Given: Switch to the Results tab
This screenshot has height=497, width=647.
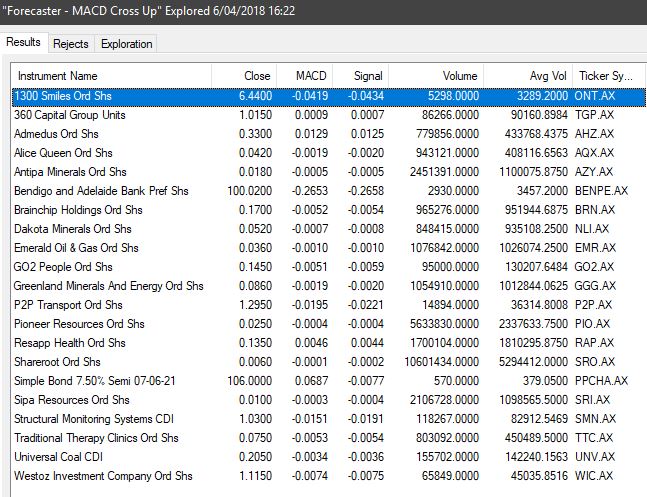Looking at the screenshot, I should click(24, 42).
